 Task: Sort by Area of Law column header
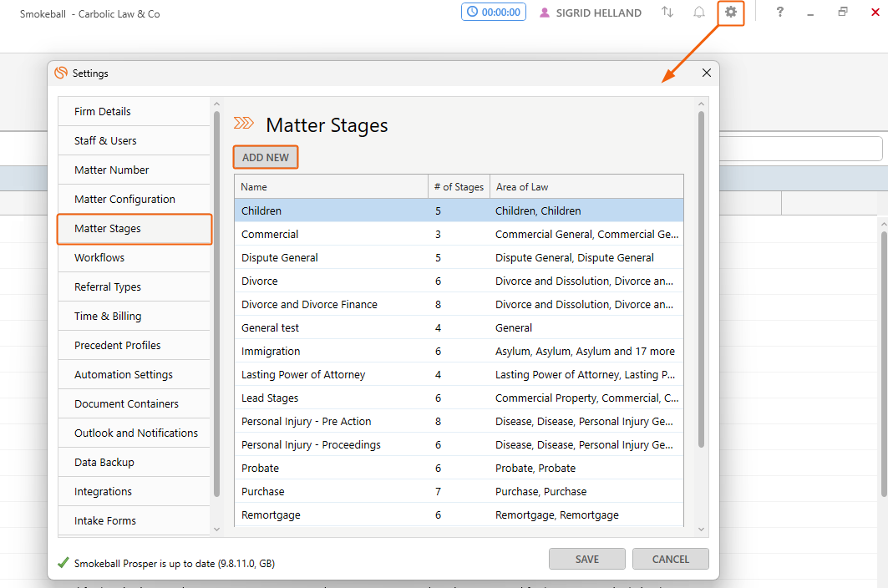pos(586,187)
